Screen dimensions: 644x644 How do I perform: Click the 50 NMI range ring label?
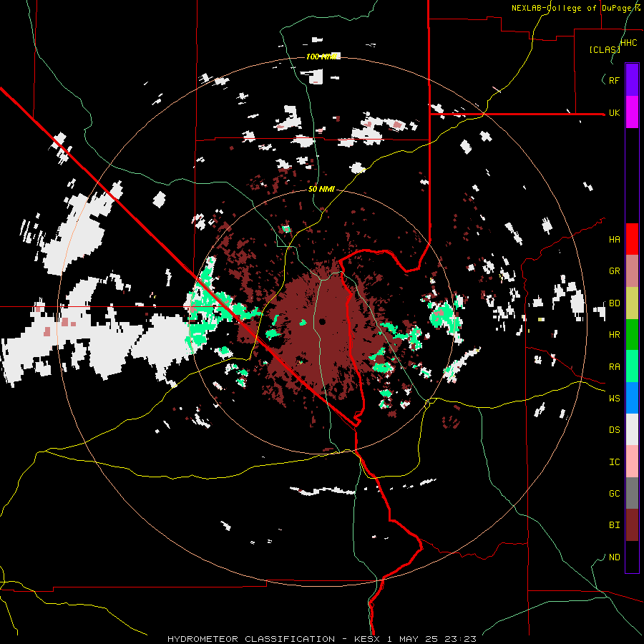pos(321,190)
